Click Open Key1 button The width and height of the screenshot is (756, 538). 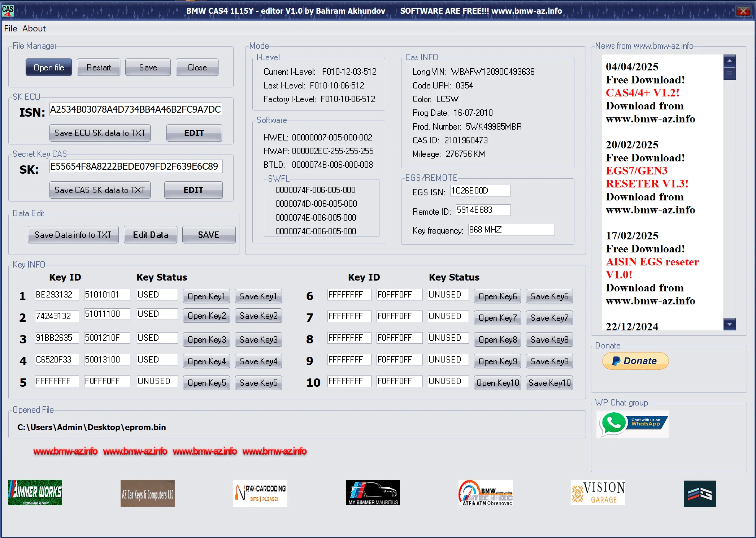[x=207, y=296]
